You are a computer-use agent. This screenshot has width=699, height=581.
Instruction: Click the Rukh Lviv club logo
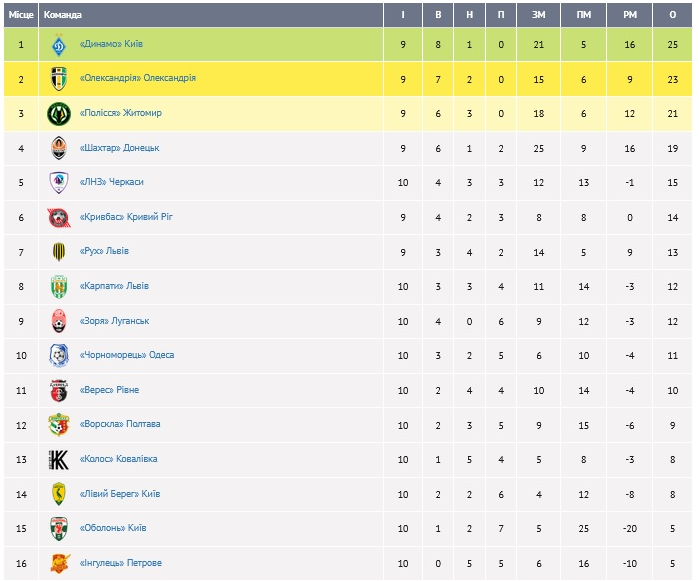[59, 252]
